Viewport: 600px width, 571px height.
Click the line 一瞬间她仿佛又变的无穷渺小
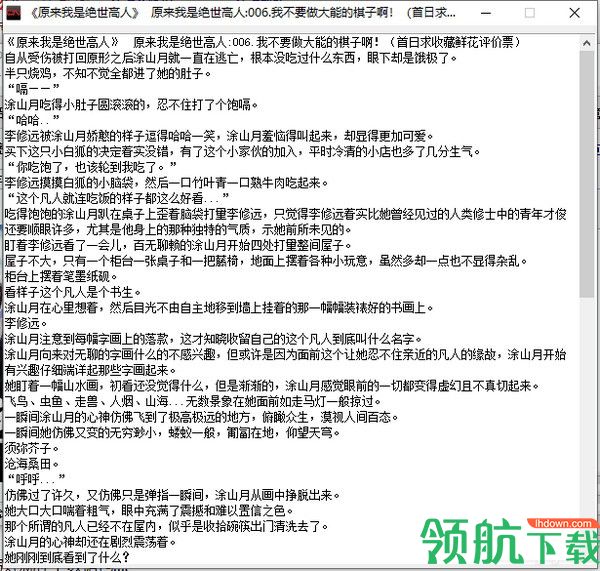pyautogui.click(x=172, y=432)
